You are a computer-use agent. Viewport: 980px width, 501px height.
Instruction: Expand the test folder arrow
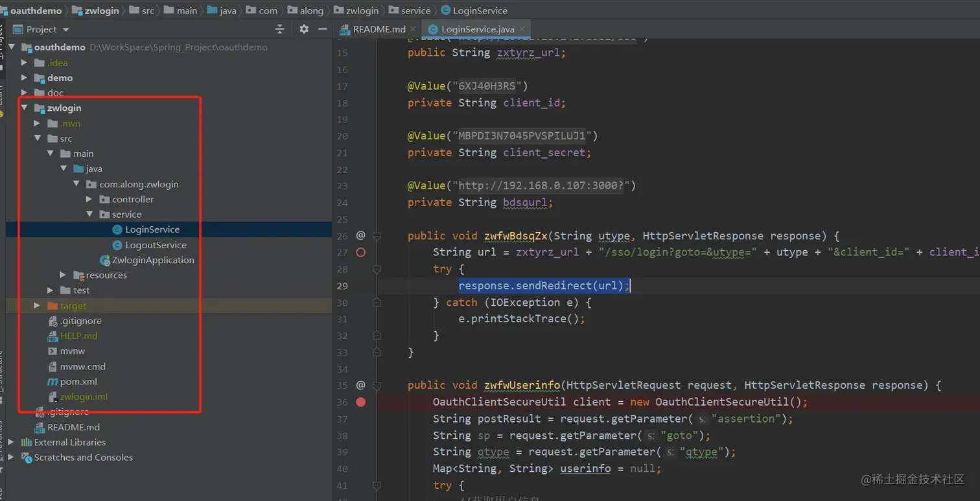tap(51, 290)
